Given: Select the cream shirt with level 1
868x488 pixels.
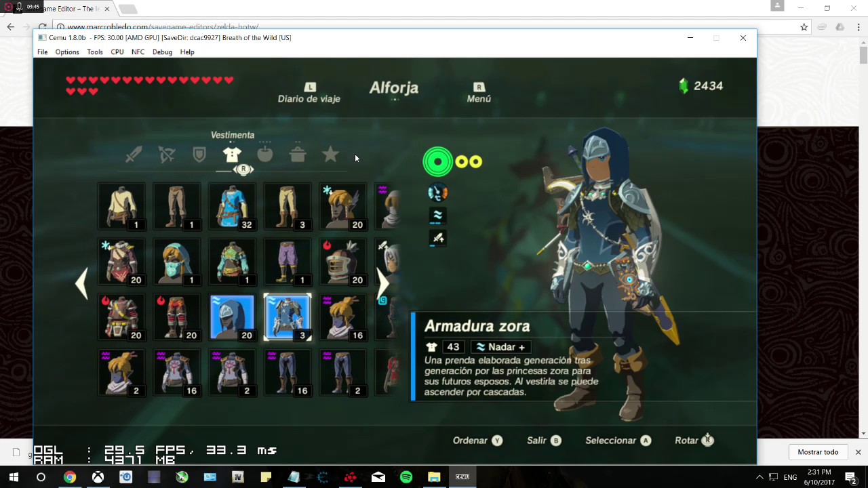Looking at the screenshot, I should (121, 206).
